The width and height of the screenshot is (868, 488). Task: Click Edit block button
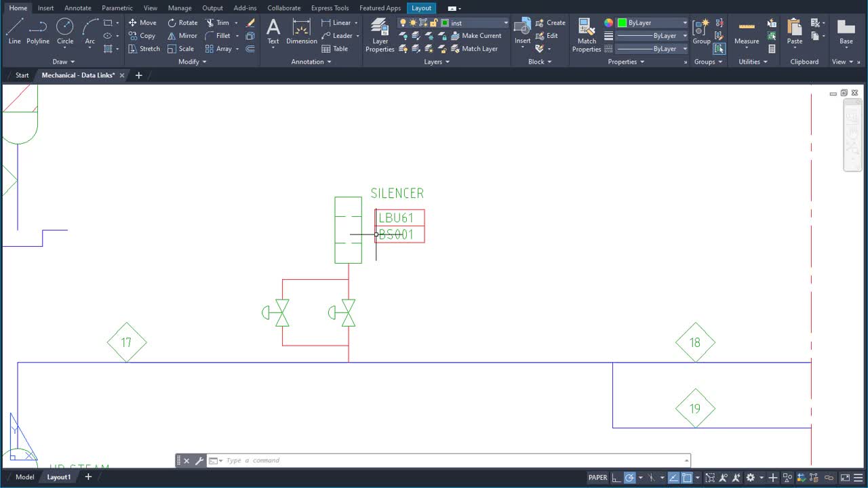click(x=547, y=35)
